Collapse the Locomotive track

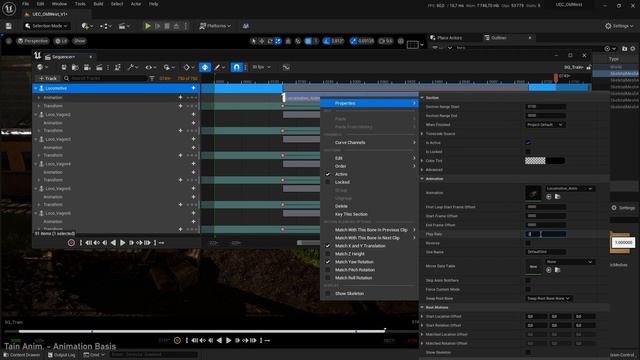pyautogui.click(x=36, y=88)
